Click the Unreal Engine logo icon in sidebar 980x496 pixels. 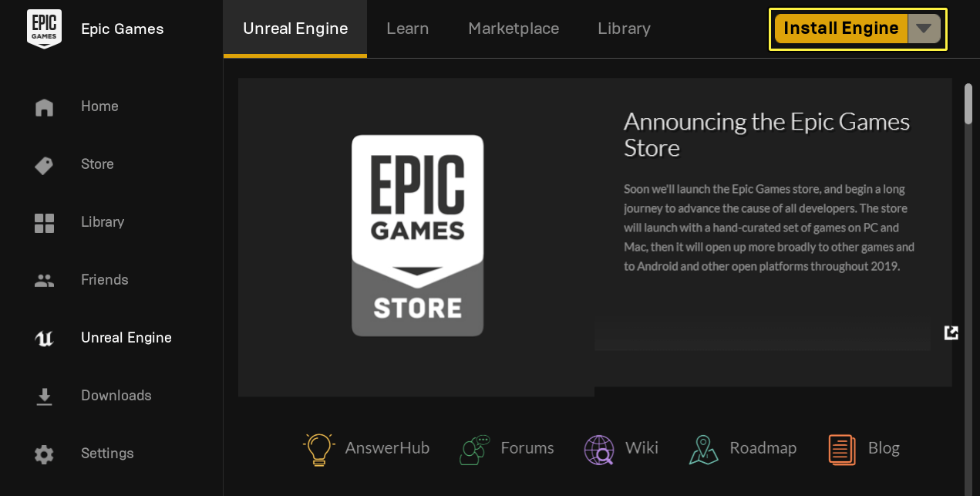tap(44, 339)
